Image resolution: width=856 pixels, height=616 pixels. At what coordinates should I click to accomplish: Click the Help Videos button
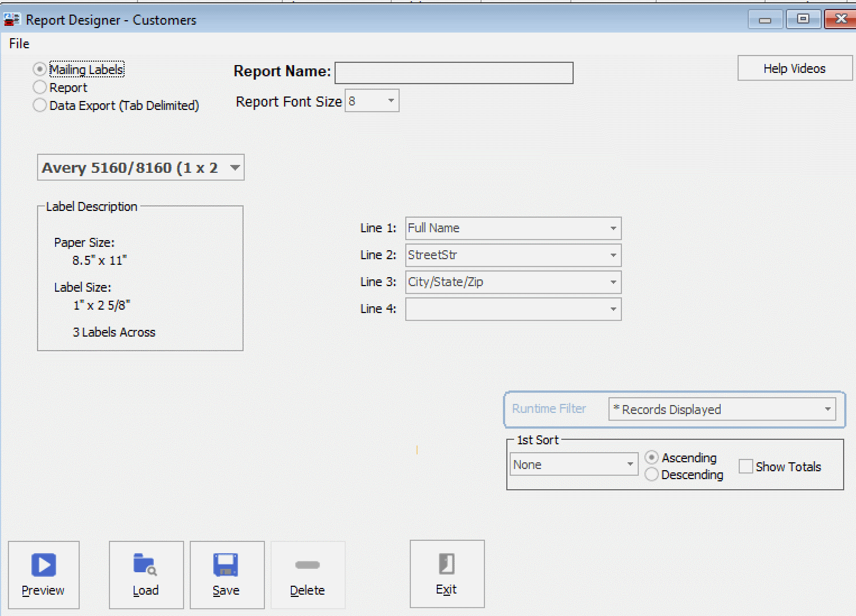[794, 68]
